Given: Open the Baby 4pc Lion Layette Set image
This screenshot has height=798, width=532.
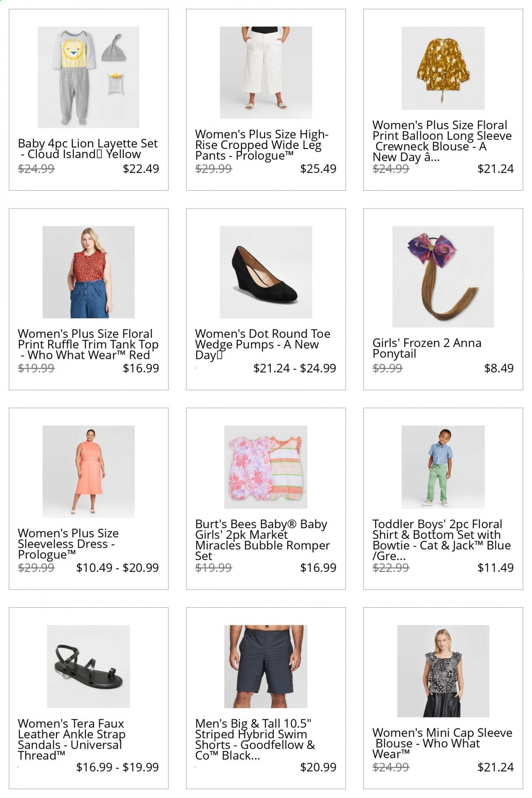Looking at the screenshot, I should [x=89, y=77].
